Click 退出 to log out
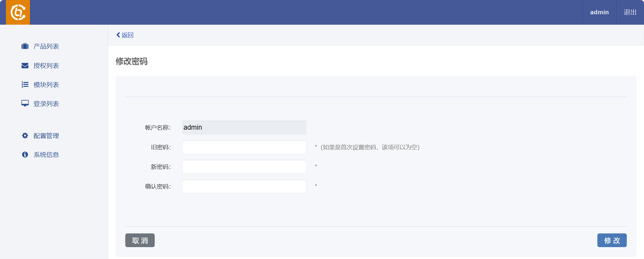Screen dimensions: 644x259 pos(630,12)
